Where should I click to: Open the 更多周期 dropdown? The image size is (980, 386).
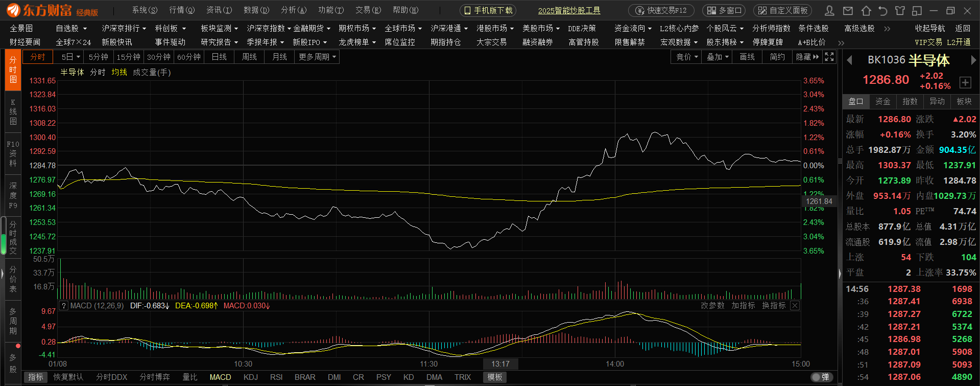317,57
